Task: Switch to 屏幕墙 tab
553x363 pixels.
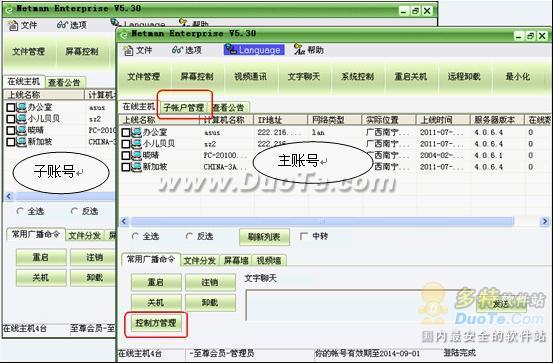Action: pyautogui.click(x=236, y=261)
